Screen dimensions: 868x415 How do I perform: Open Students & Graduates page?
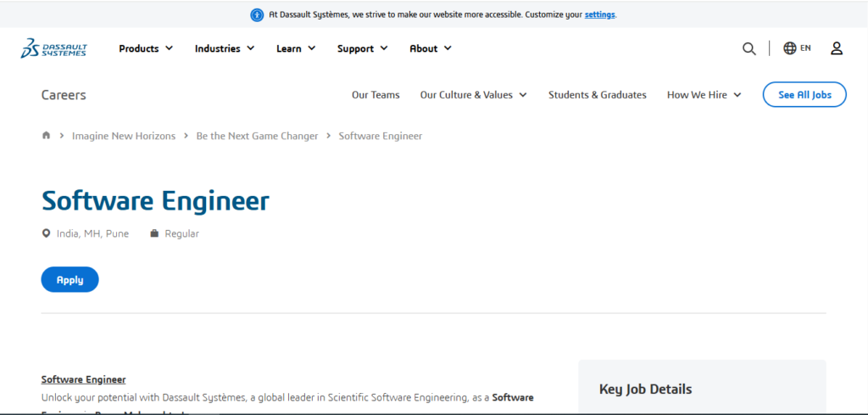[598, 95]
